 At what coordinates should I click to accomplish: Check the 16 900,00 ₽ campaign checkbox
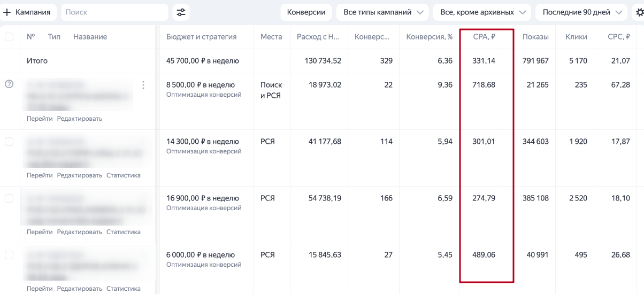coord(9,198)
